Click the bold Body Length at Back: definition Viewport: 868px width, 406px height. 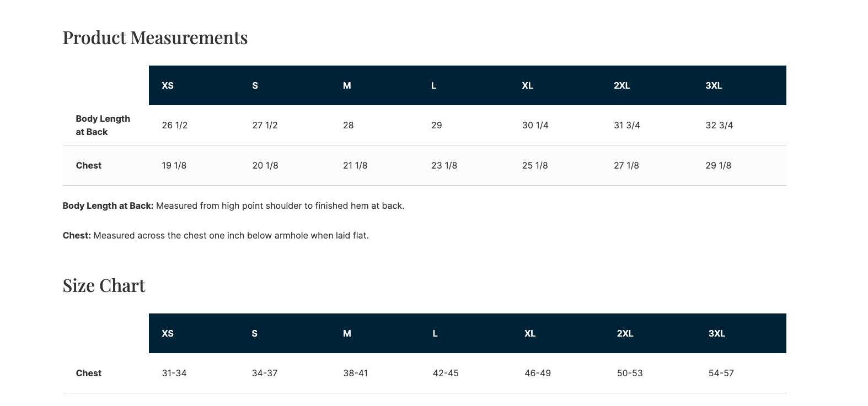[108, 205]
